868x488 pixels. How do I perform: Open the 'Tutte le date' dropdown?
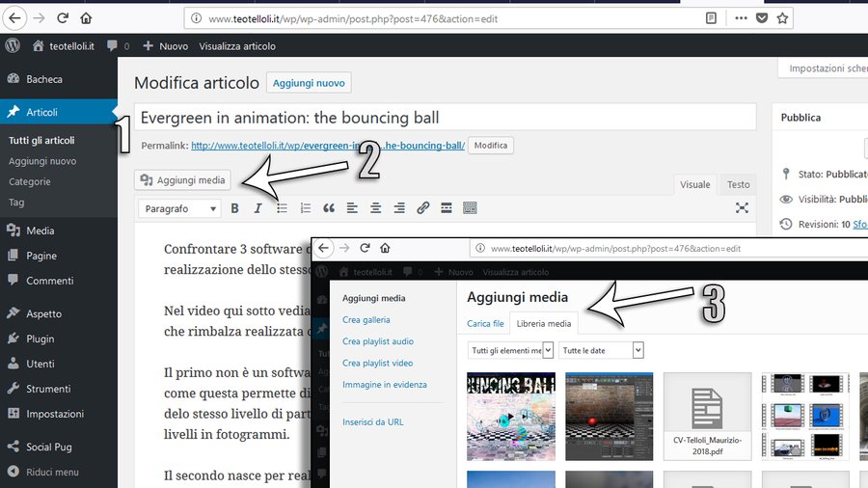(x=601, y=350)
